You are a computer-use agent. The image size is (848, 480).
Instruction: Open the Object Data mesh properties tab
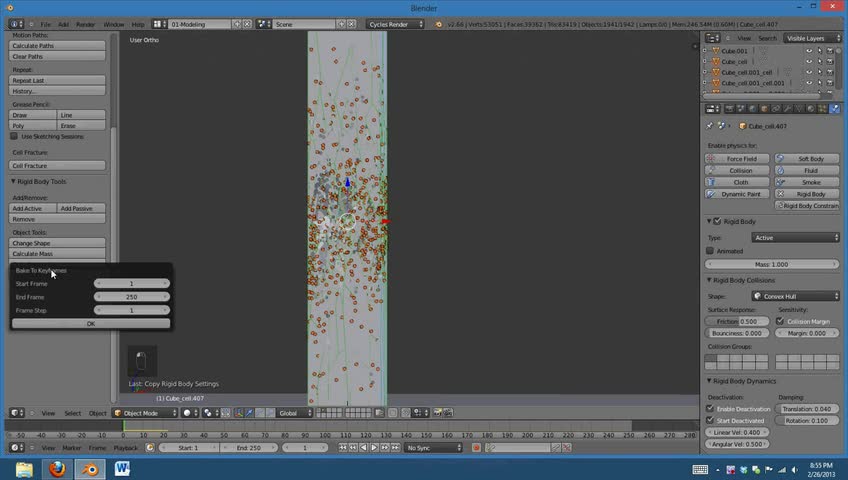pos(799,109)
